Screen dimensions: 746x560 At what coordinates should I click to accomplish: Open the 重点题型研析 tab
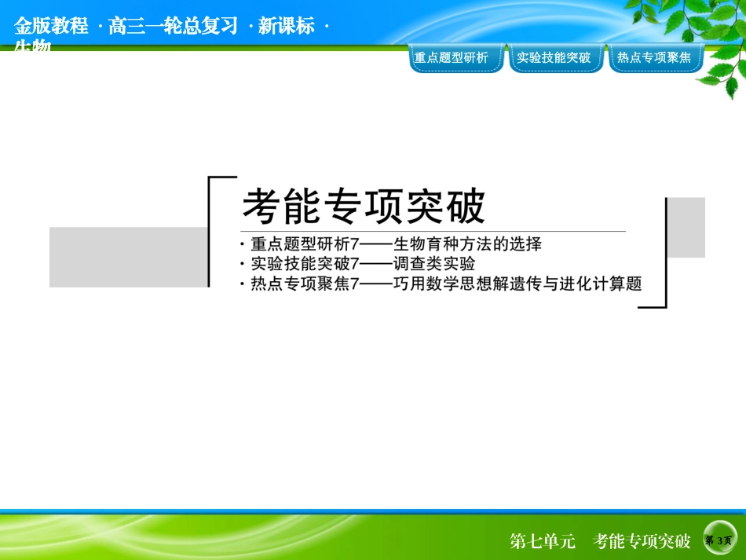[x=455, y=58]
